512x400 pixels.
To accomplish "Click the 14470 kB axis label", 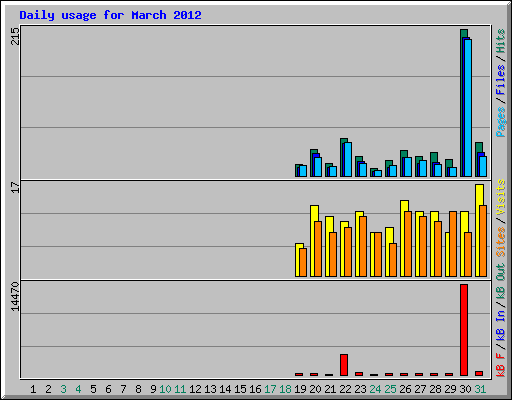I will [15, 296].
